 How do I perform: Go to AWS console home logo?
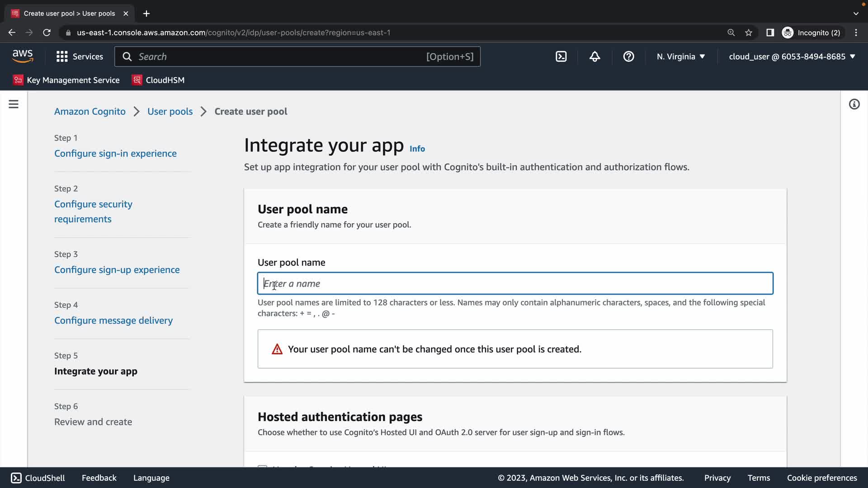(x=23, y=56)
